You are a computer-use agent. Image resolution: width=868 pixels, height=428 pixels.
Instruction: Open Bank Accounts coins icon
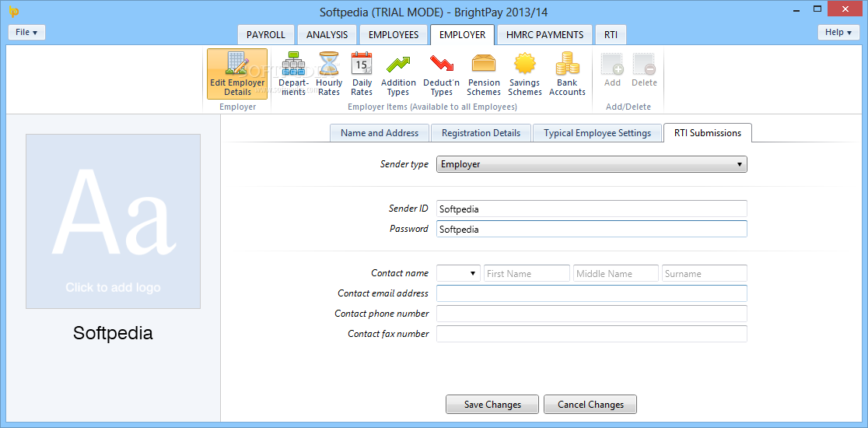(567, 63)
